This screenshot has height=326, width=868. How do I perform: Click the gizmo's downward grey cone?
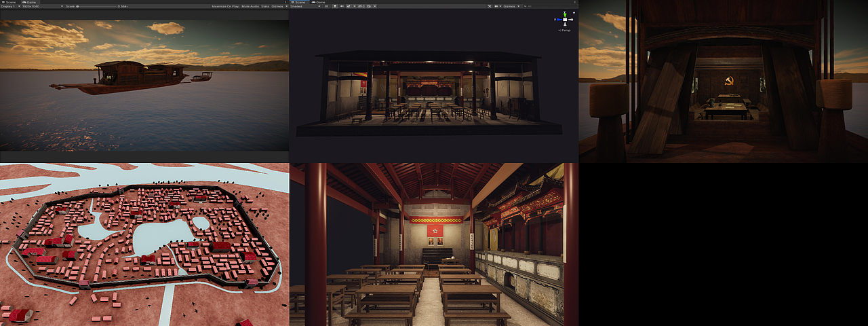point(565,24)
